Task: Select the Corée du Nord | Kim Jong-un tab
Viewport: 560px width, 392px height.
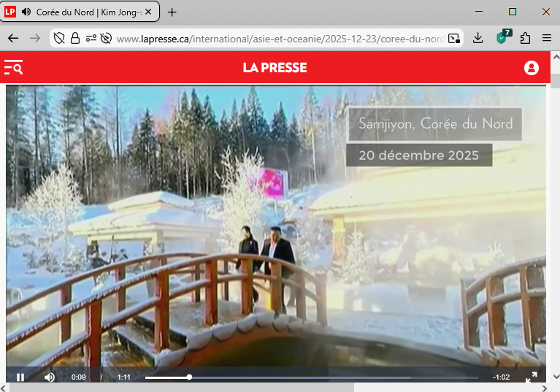Action: 80,12
